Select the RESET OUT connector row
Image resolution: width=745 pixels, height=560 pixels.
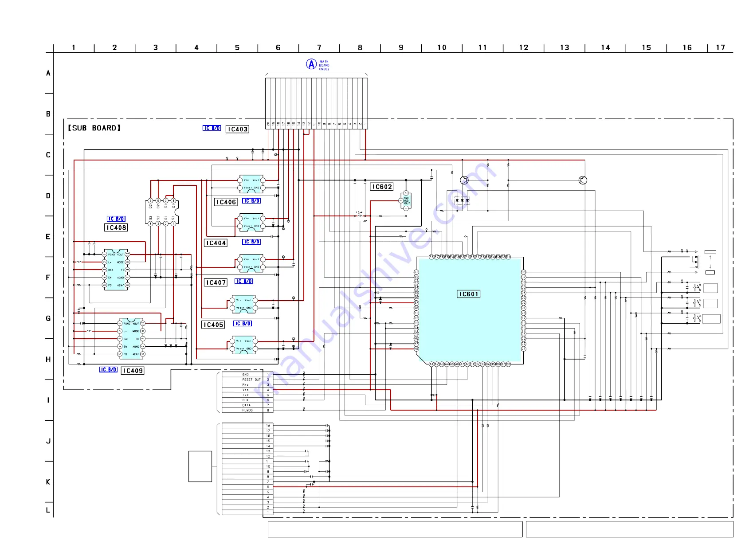(x=247, y=380)
